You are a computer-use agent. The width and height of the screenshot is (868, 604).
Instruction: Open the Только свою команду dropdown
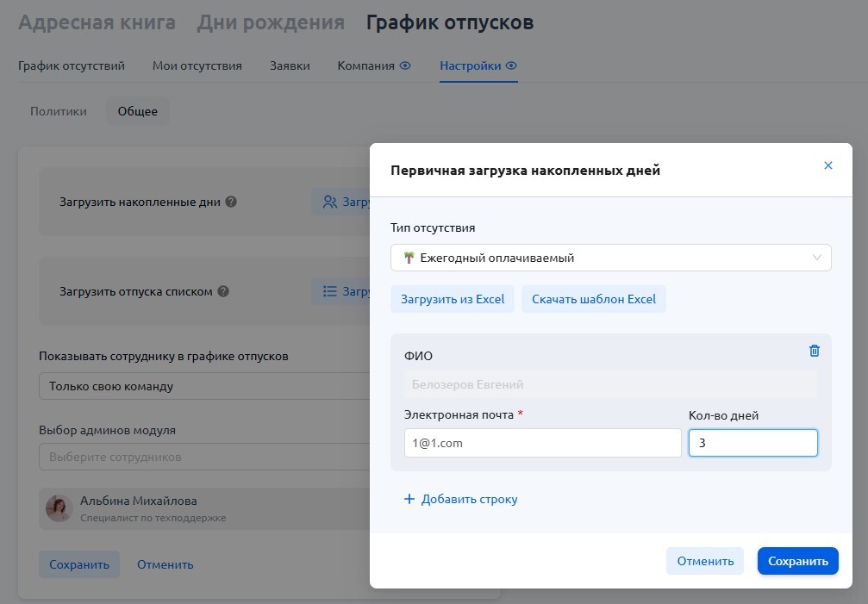[204, 386]
